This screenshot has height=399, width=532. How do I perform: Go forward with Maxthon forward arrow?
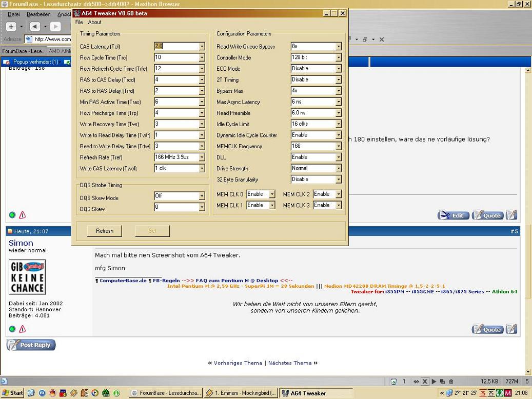[55, 27]
